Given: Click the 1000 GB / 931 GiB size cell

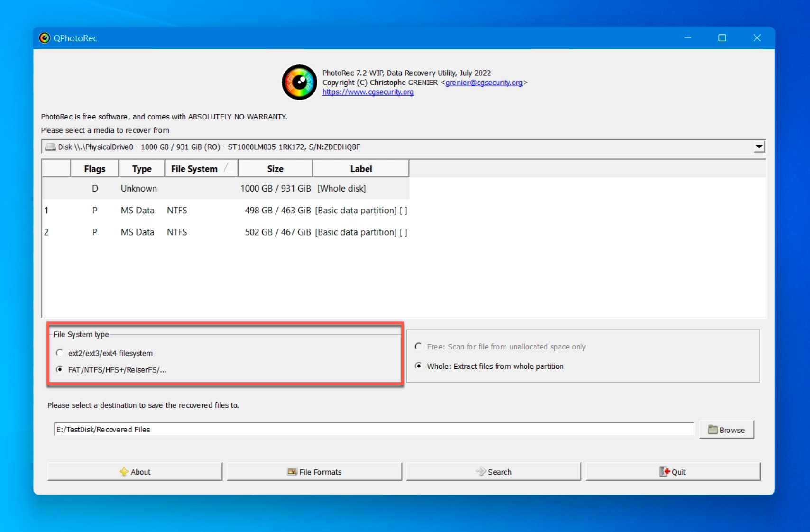Looking at the screenshot, I should point(276,188).
